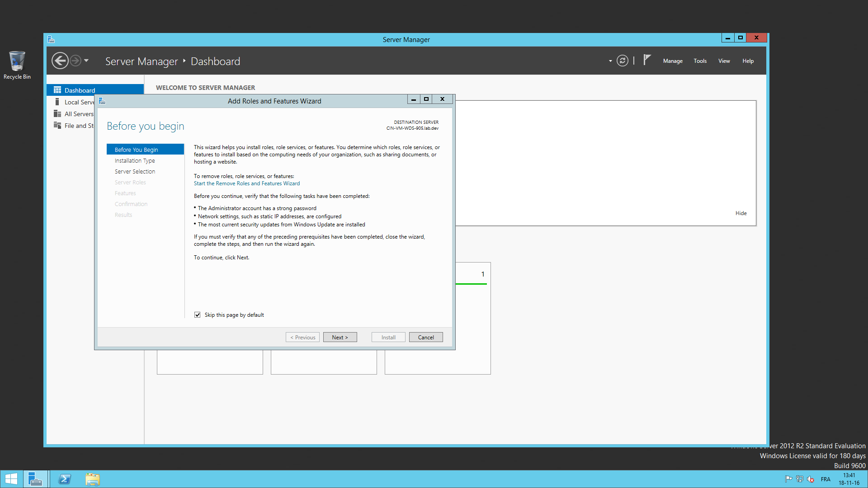Open the navigation history dropdown arrow
Screen dimensions: 868x488
[86, 61]
